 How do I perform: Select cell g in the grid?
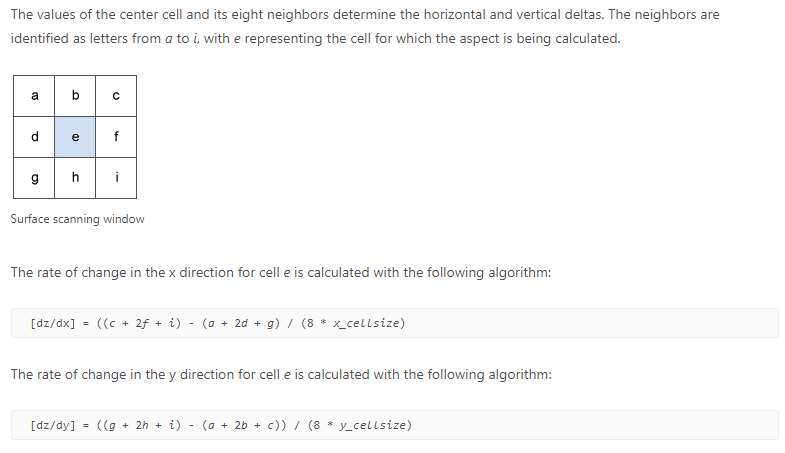click(34, 178)
